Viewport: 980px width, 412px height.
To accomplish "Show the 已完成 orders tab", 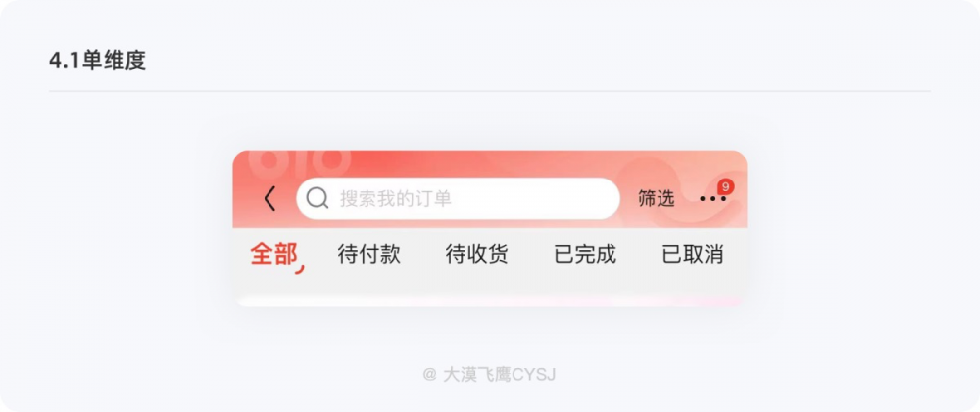I will click(x=585, y=254).
